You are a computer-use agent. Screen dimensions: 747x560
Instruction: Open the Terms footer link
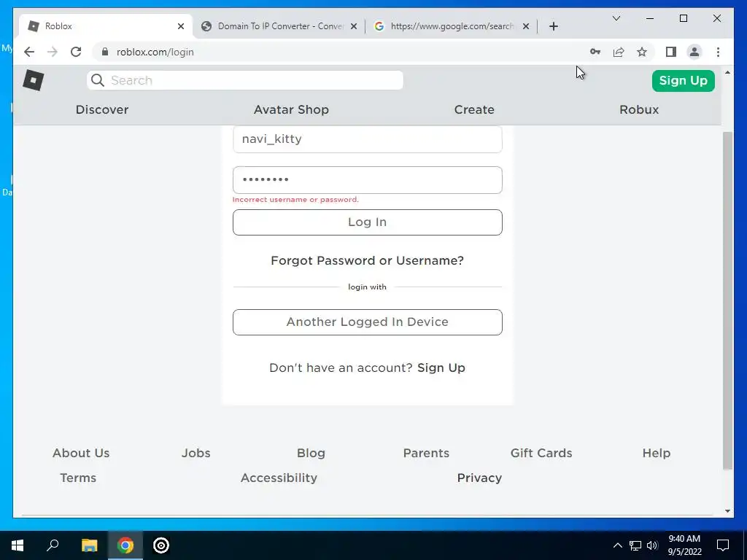pos(78,478)
